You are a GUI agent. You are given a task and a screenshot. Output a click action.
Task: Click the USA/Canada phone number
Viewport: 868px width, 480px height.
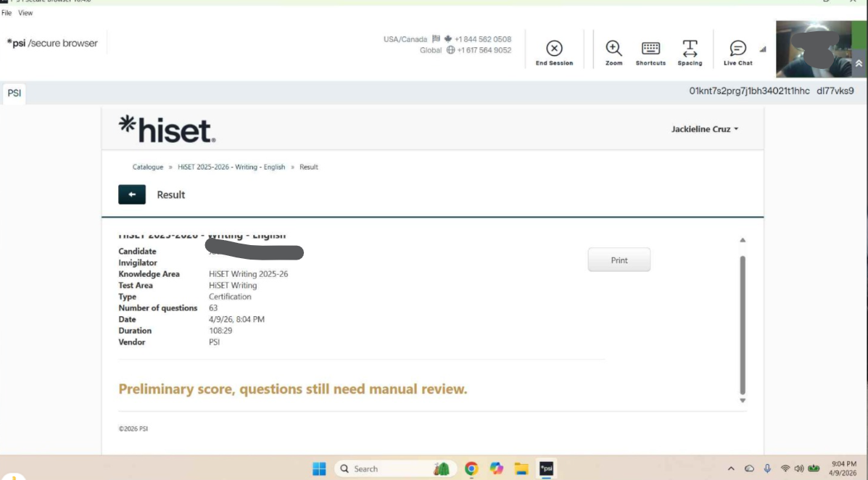pos(483,39)
